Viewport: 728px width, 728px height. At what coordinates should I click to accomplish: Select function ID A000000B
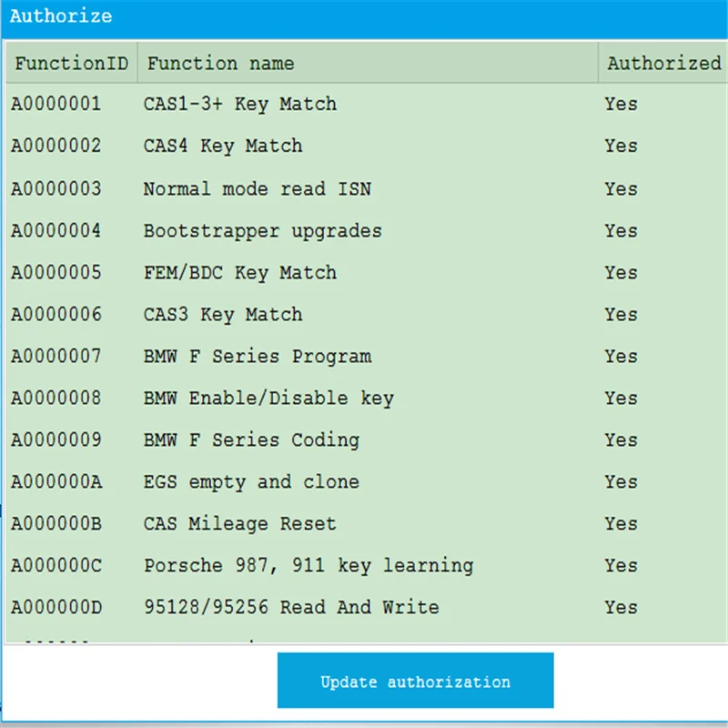(56, 524)
